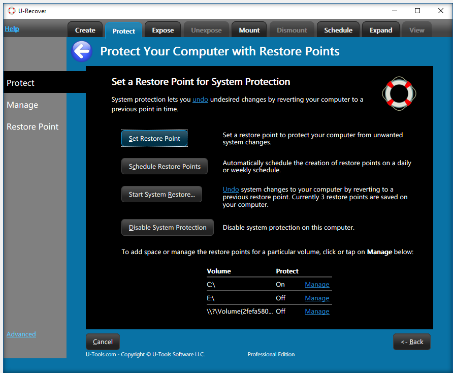Select Restore Point in the sidebar

(32, 127)
